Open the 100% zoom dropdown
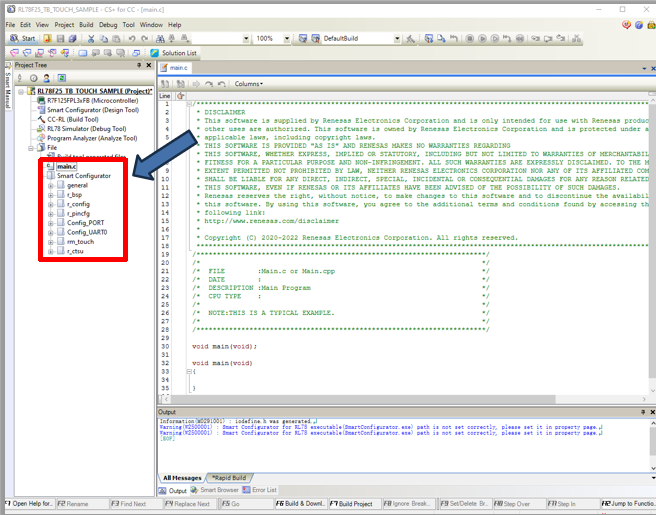Viewport: 656px width, 515px height. tap(287, 38)
